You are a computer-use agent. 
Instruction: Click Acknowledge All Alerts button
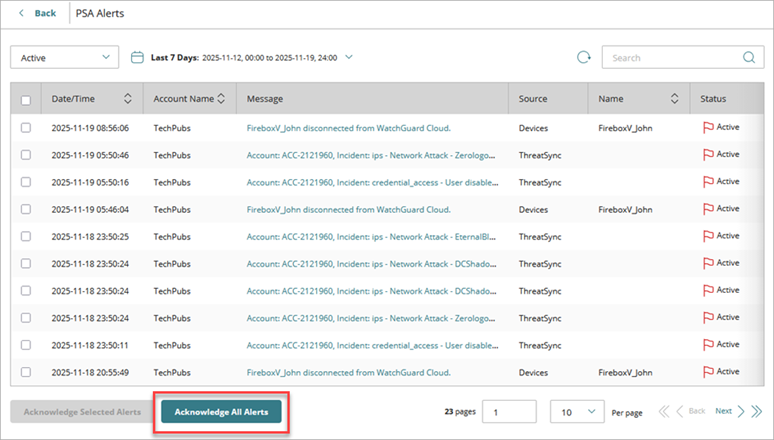pyautogui.click(x=221, y=412)
